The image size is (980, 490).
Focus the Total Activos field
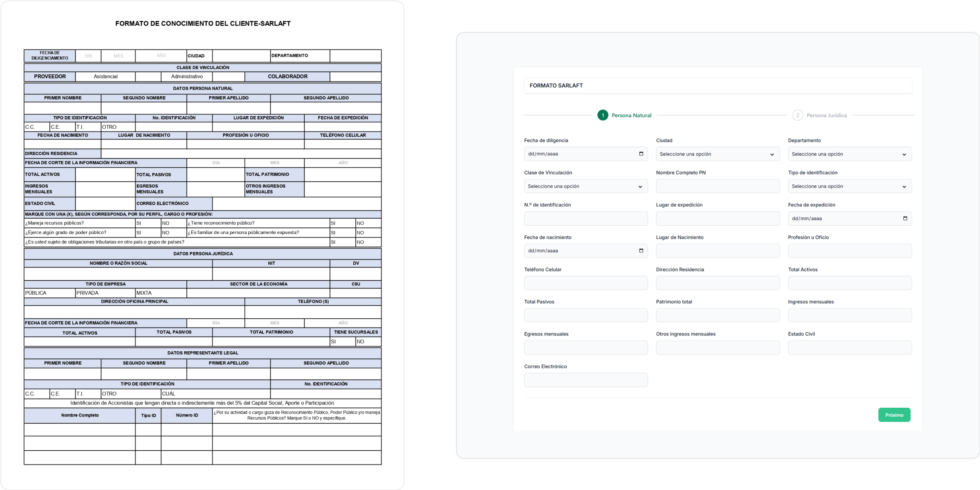click(x=850, y=283)
